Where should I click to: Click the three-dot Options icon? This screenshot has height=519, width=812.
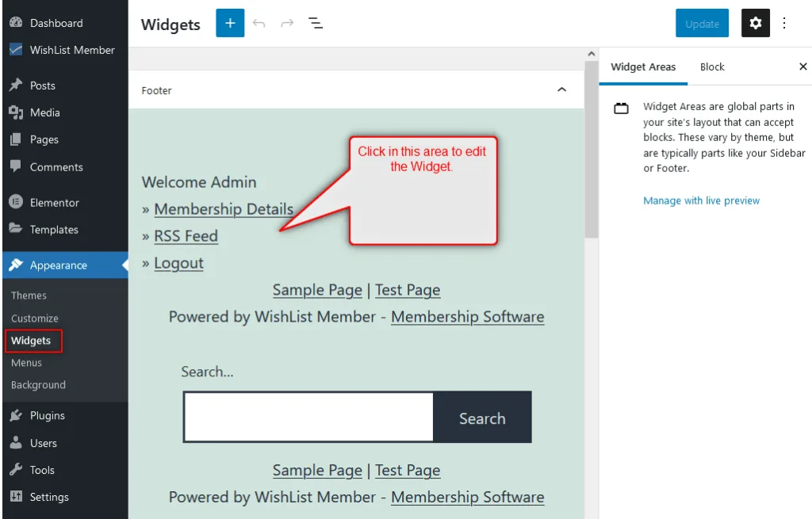coord(784,23)
